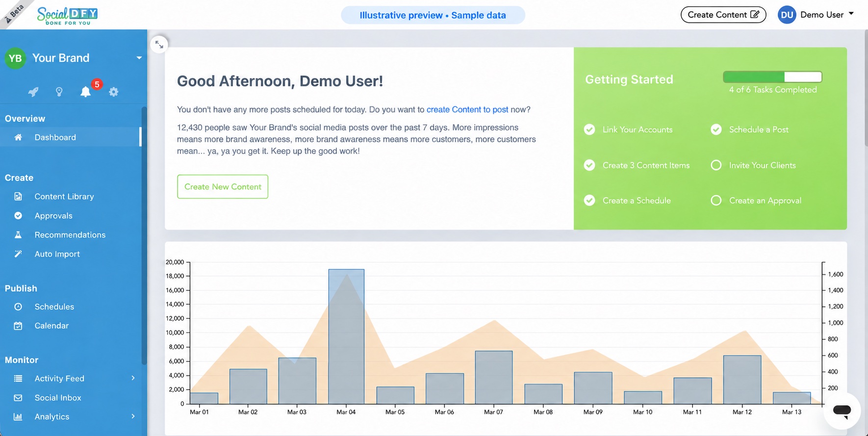Click the Content Library document icon
868x436 pixels.
[18, 196]
